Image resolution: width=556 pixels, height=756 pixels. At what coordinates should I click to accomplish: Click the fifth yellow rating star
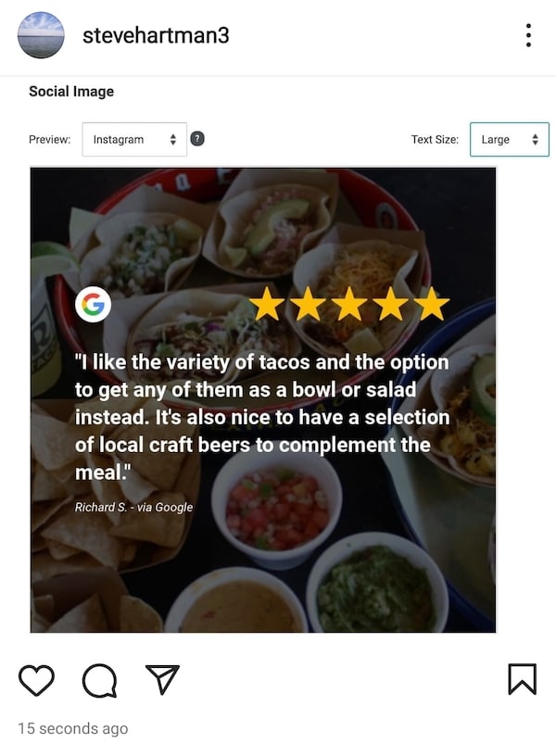432,304
